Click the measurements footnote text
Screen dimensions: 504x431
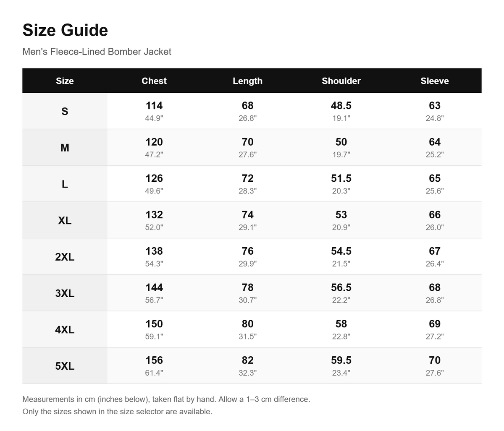coord(166,399)
